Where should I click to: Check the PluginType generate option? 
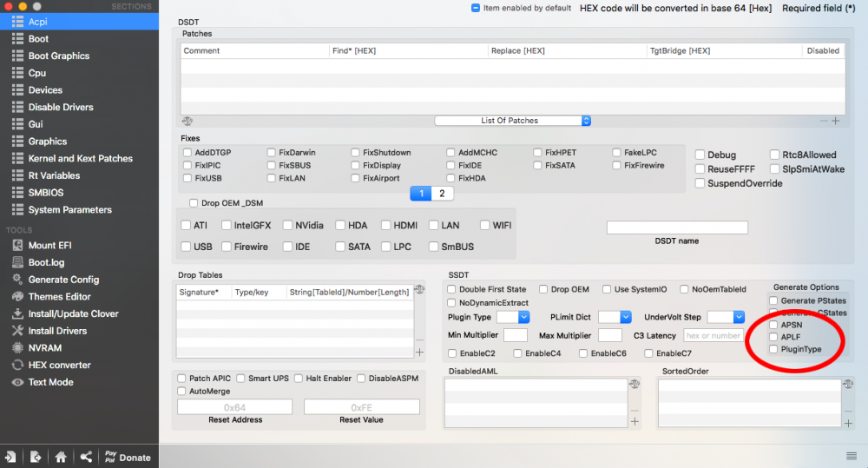click(773, 349)
